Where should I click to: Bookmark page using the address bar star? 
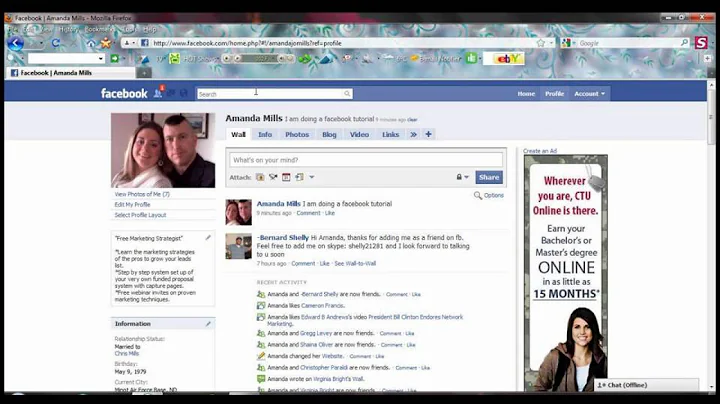[540, 43]
